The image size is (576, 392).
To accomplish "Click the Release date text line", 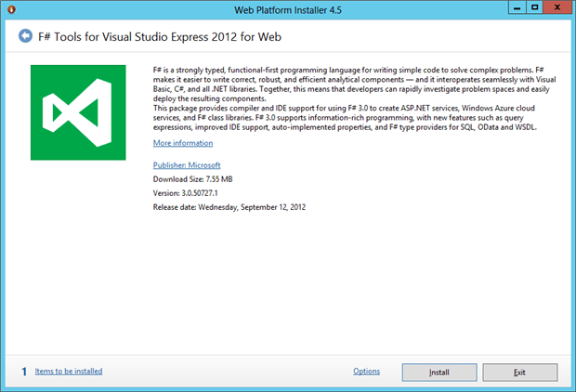I will 229,207.
